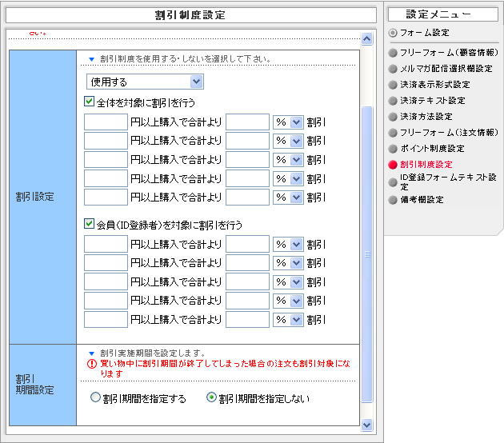Image resolution: width=504 pixels, height=443 pixels.
Task: Select 割引期間を指定しない radio button
Action: click(x=212, y=397)
